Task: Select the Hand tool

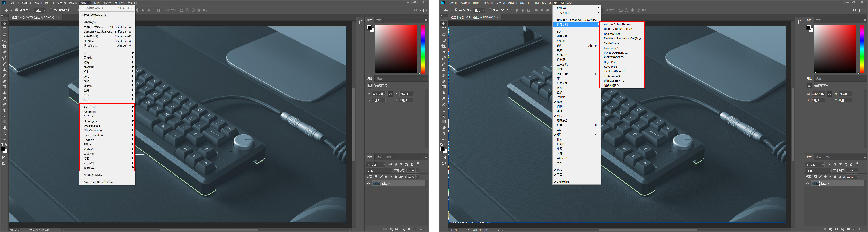Action: pyautogui.click(x=4, y=128)
